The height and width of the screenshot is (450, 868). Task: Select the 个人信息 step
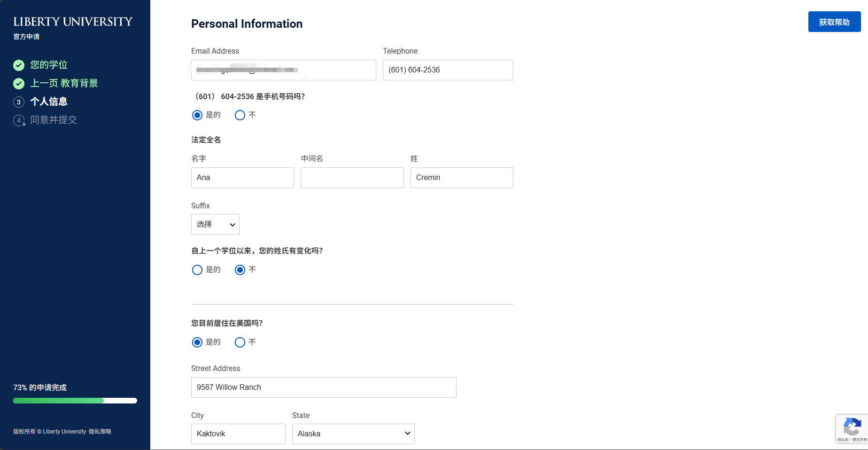pyautogui.click(x=49, y=102)
